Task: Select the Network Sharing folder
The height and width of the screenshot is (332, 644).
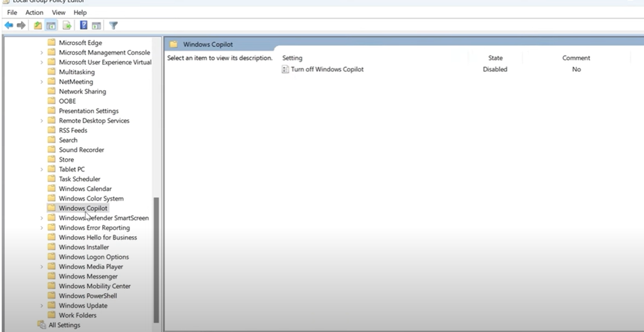Action: (82, 92)
